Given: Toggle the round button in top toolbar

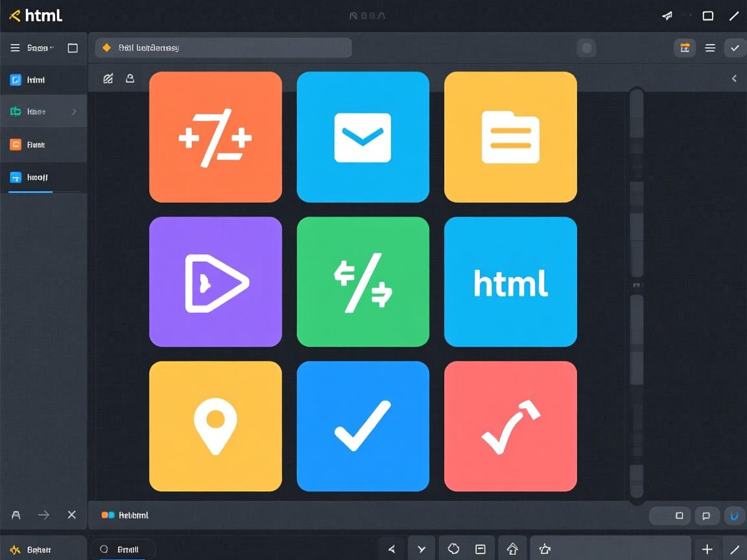Looking at the screenshot, I should point(586,48).
